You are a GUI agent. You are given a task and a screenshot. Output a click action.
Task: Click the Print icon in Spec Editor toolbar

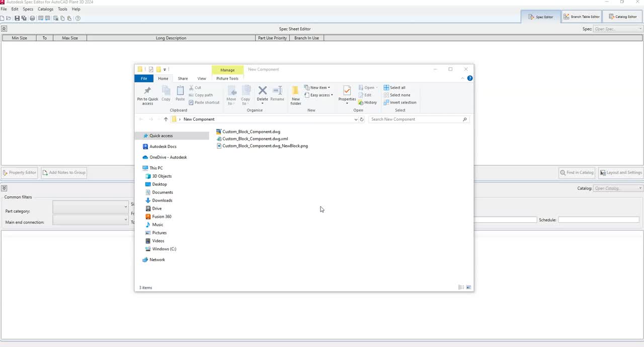[x=33, y=18]
